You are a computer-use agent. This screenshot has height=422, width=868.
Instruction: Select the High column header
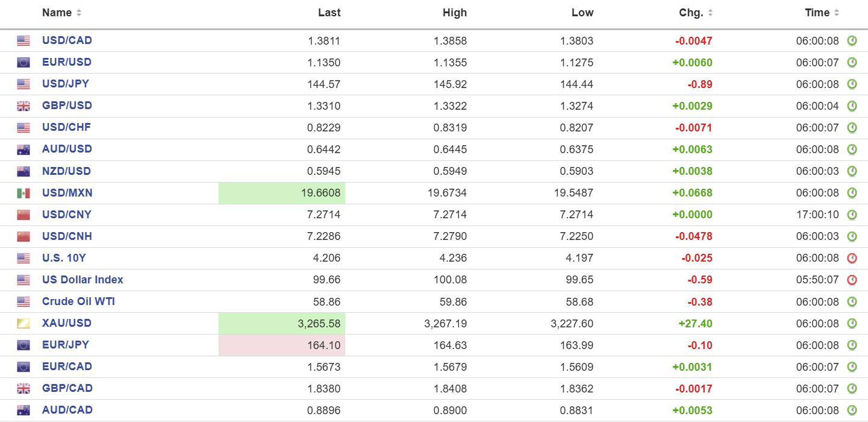point(454,13)
